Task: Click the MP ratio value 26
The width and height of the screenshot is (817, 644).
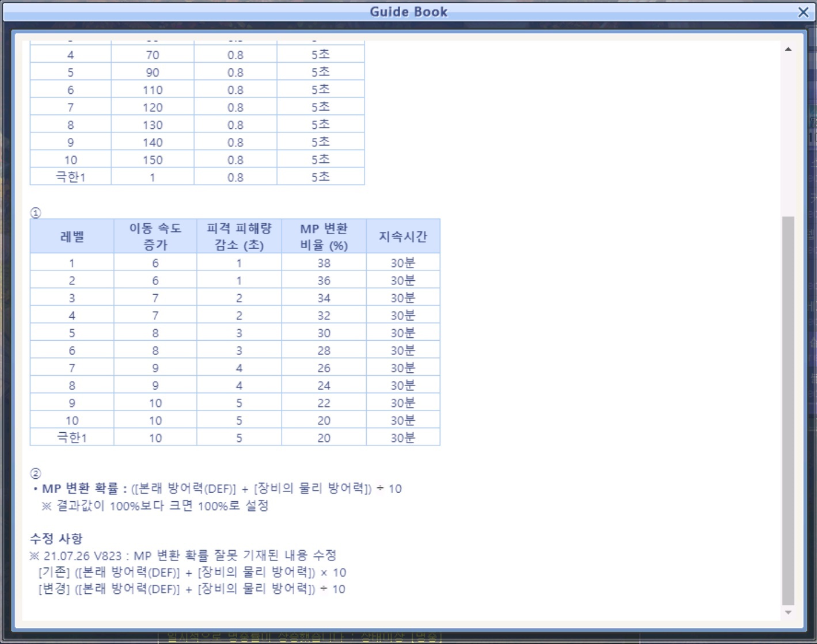Action: point(324,368)
